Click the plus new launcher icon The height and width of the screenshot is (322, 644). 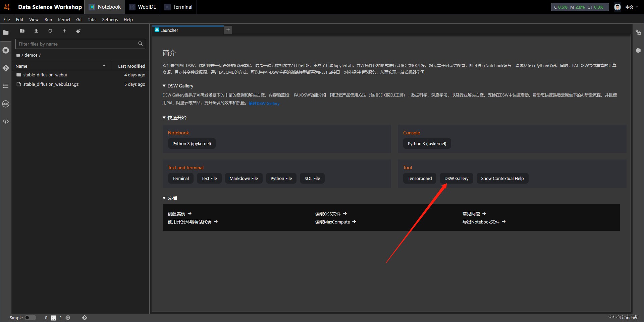(x=64, y=31)
